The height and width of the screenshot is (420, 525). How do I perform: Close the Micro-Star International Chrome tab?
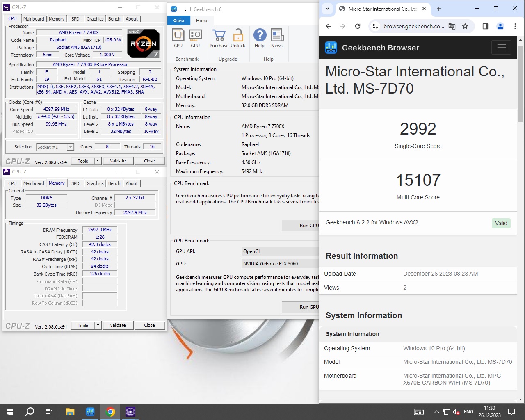424,9
